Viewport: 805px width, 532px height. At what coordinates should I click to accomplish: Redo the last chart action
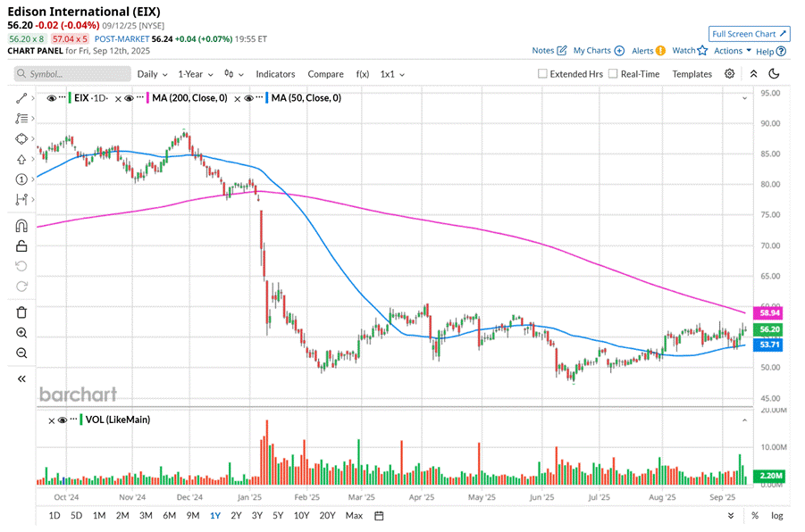pyautogui.click(x=21, y=287)
